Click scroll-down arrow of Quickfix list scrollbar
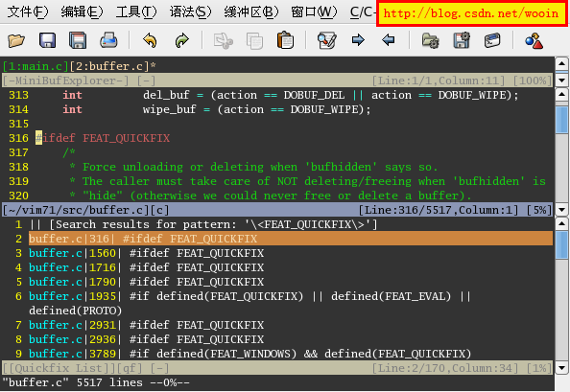This screenshot has width=570, height=392. click(x=562, y=368)
